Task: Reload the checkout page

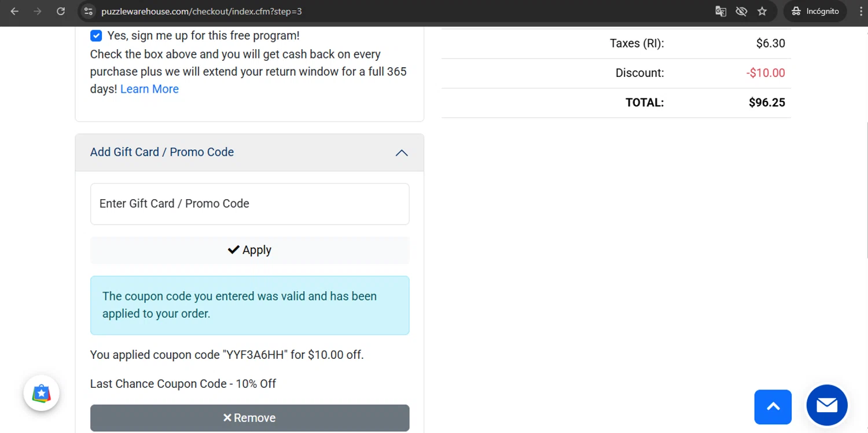Action: [61, 11]
